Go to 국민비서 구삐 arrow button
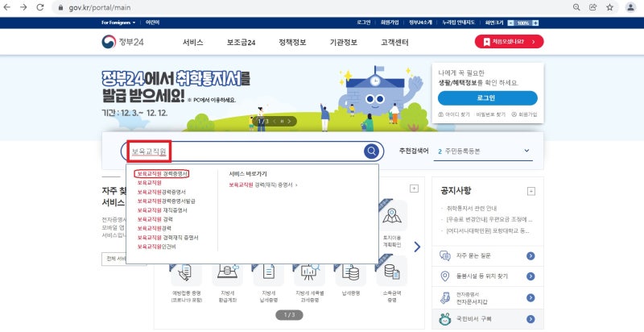 point(530,319)
